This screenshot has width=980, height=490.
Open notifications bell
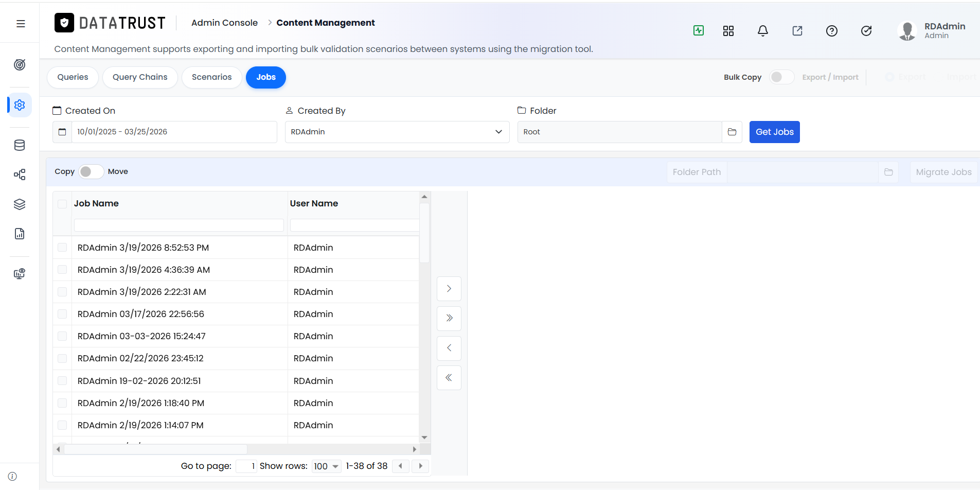[763, 31]
